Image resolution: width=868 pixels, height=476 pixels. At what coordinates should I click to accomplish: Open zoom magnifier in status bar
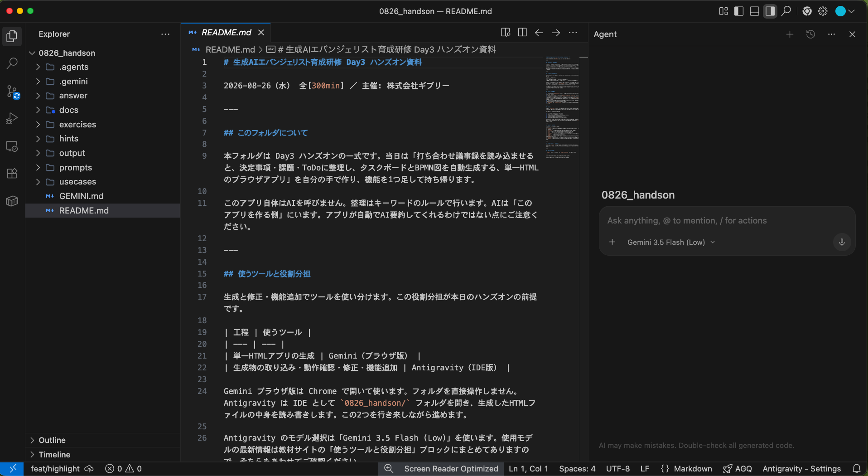pyautogui.click(x=389, y=469)
